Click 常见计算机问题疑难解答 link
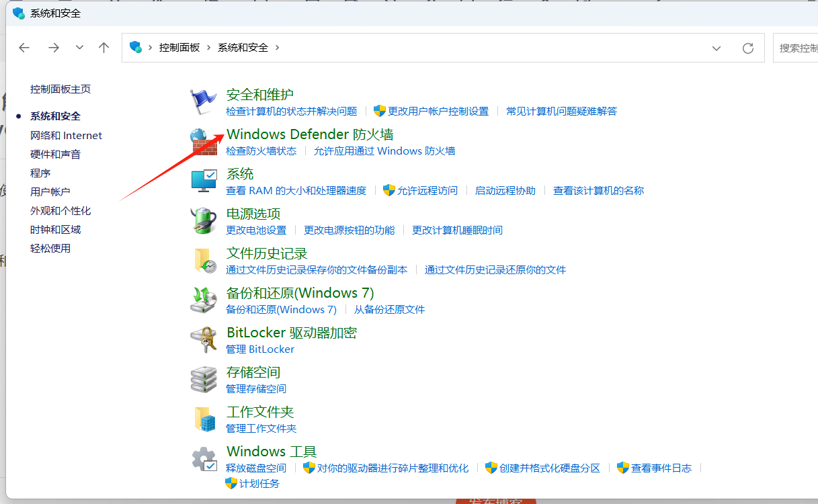Screen dimensions: 818x504 [561, 111]
